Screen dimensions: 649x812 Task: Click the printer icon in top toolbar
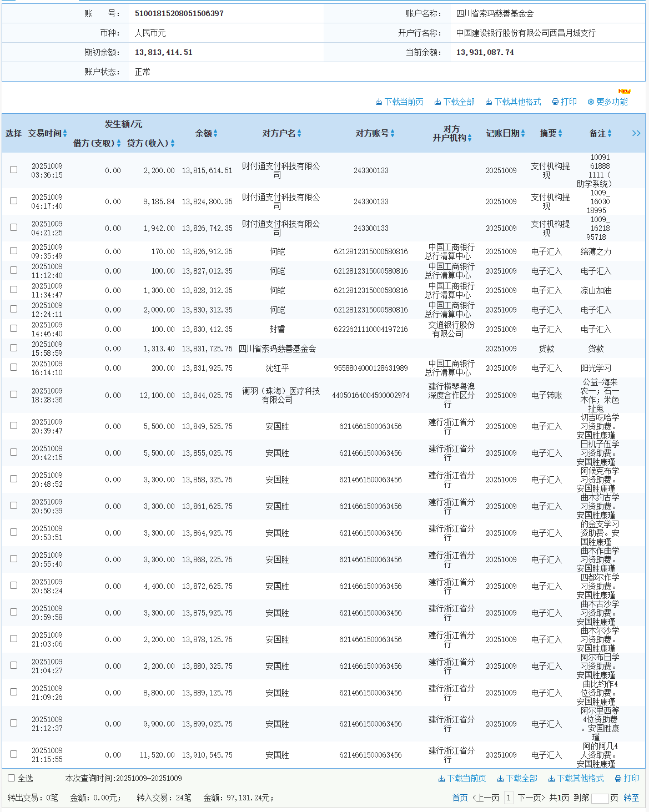click(555, 102)
